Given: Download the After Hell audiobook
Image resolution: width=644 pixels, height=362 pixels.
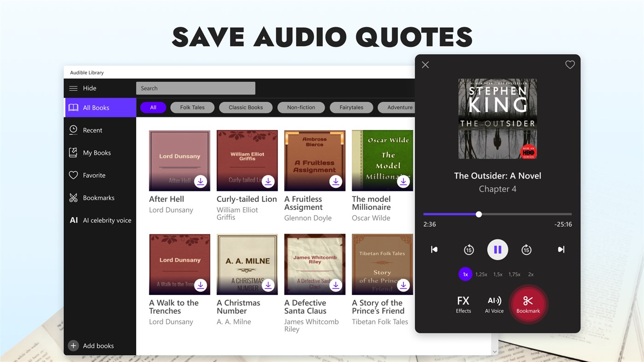Looking at the screenshot, I should click(x=201, y=181).
